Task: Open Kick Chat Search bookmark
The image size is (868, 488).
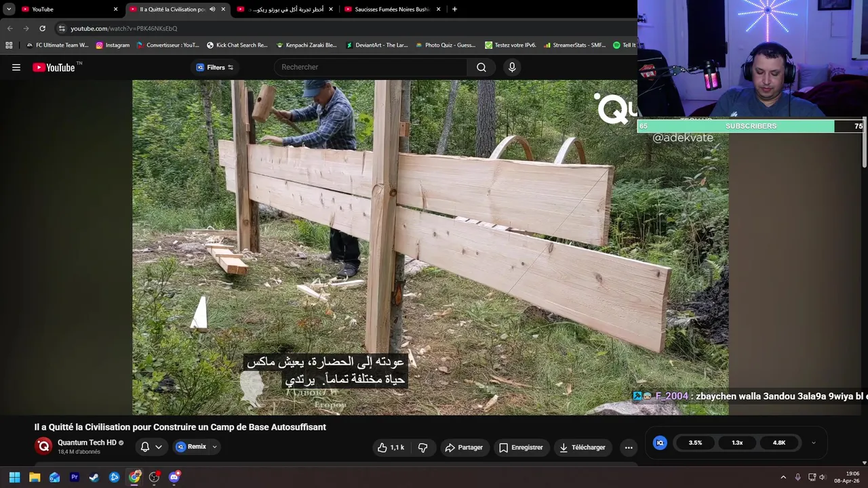Action: coord(237,45)
